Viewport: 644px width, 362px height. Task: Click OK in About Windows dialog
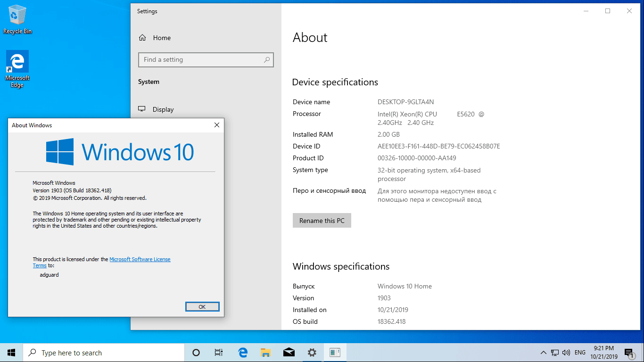point(202,306)
